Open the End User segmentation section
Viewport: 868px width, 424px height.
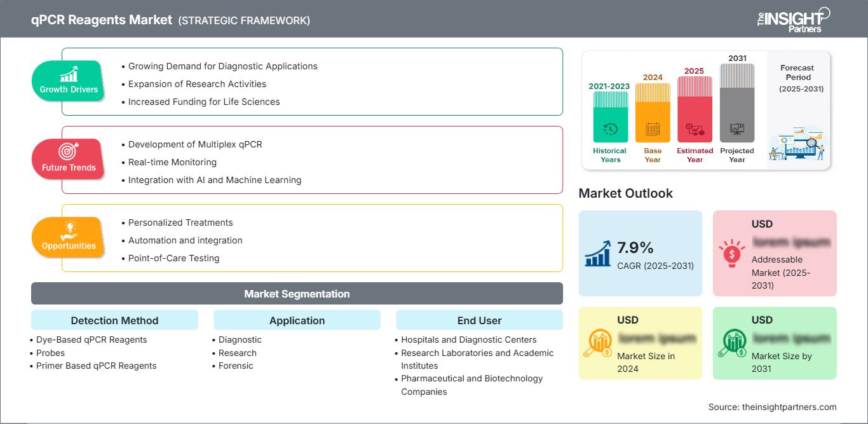[479, 320]
